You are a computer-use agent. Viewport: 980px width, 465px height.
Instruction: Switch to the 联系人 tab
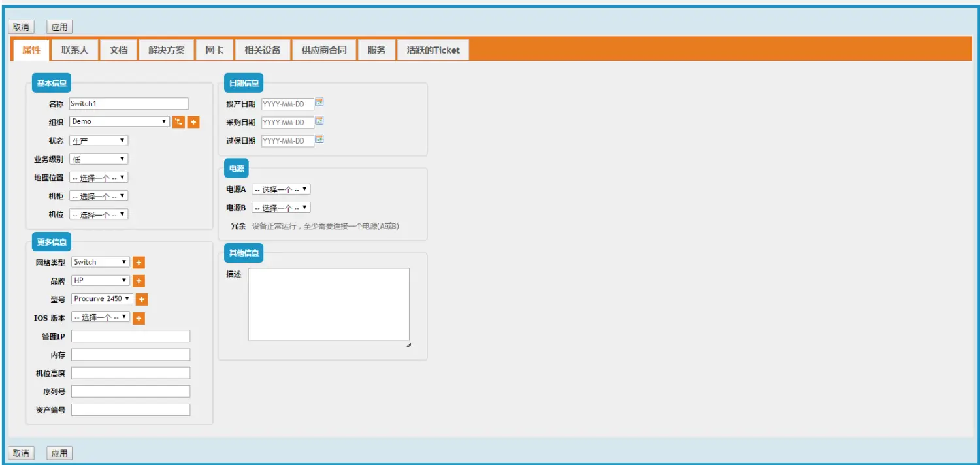74,50
